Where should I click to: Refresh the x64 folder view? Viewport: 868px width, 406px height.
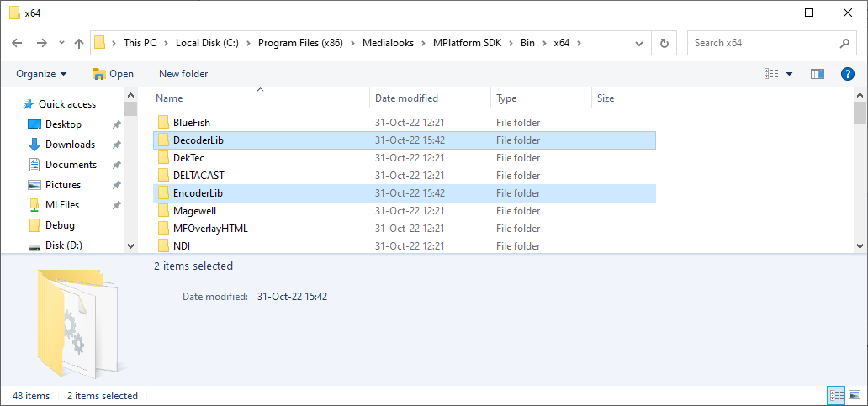pyautogui.click(x=664, y=43)
